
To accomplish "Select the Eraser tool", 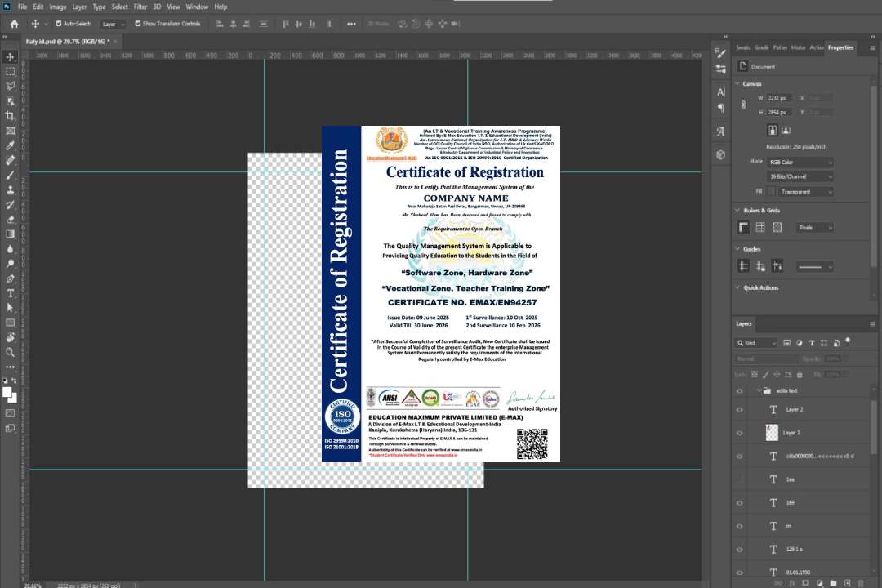I will pyautogui.click(x=10, y=220).
